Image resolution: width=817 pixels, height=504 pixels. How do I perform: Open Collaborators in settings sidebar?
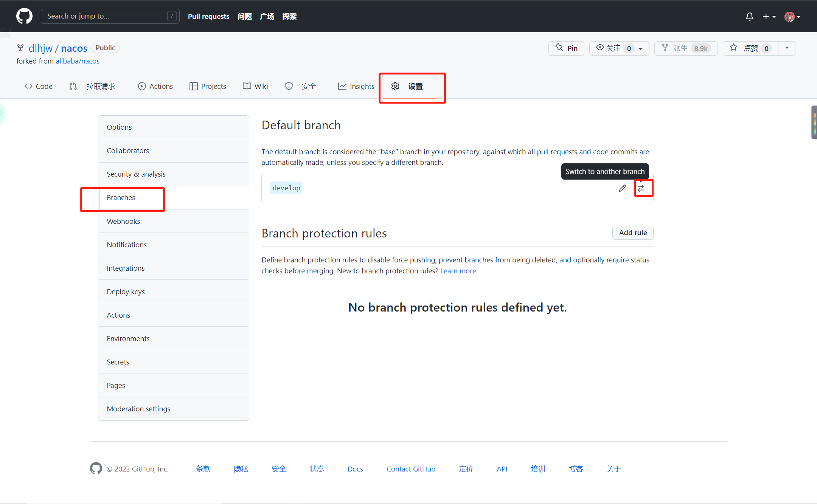(x=174, y=150)
